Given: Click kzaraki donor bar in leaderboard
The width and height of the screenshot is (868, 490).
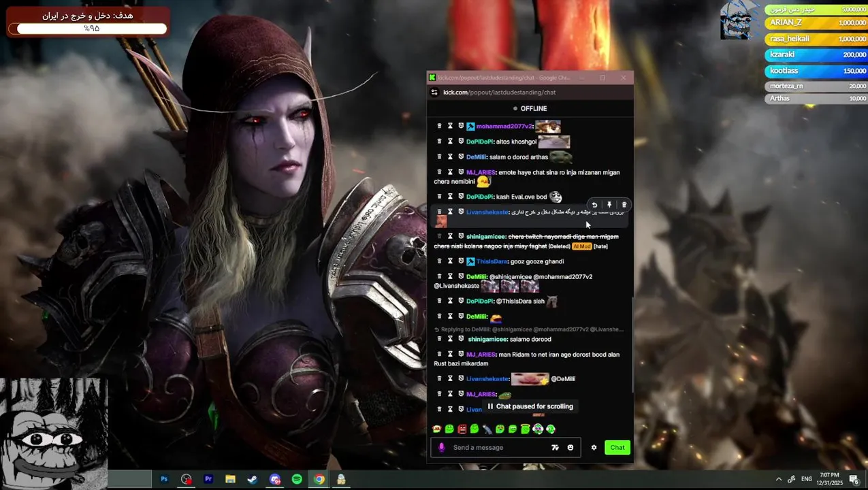Looking at the screenshot, I should click(816, 54).
